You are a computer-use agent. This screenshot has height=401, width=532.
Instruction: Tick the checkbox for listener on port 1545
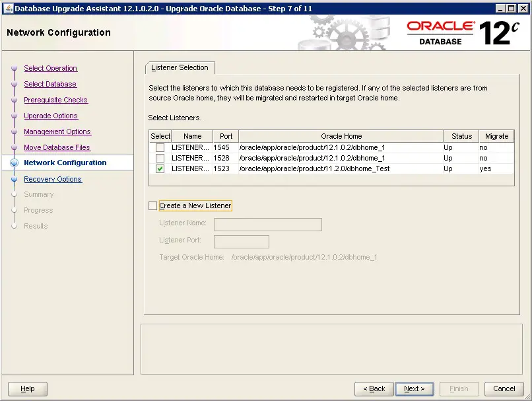click(x=160, y=148)
